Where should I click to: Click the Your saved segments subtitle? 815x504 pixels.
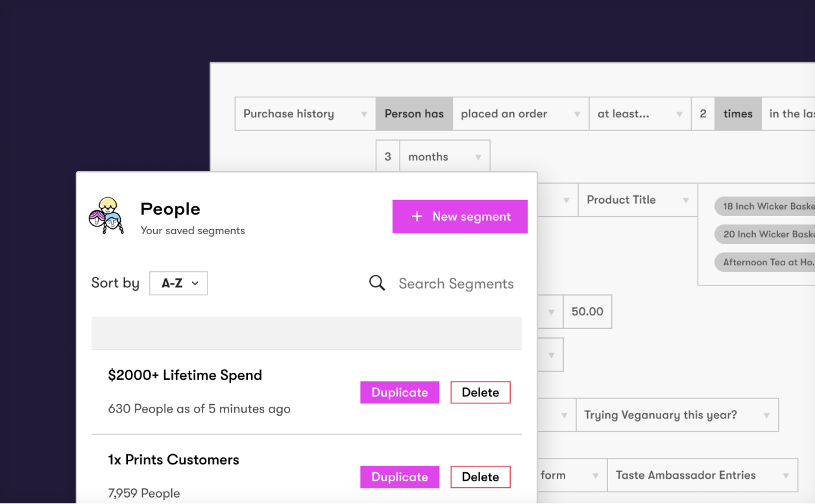[193, 230]
